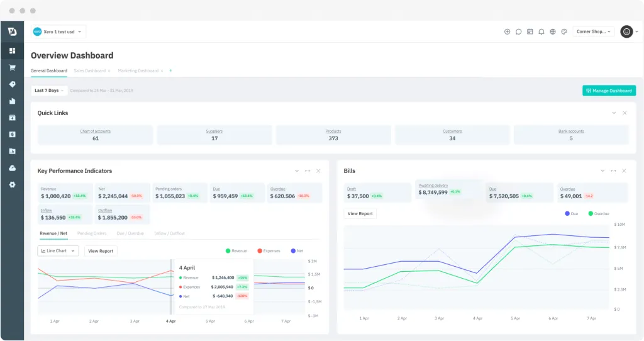Open the shopping cart section in sidebar

click(x=12, y=67)
